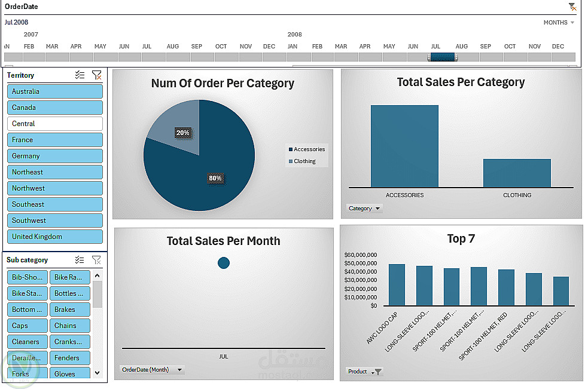588x389 pixels.
Task: Select the JAN 2008 timeline block
Action: tap(299, 57)
